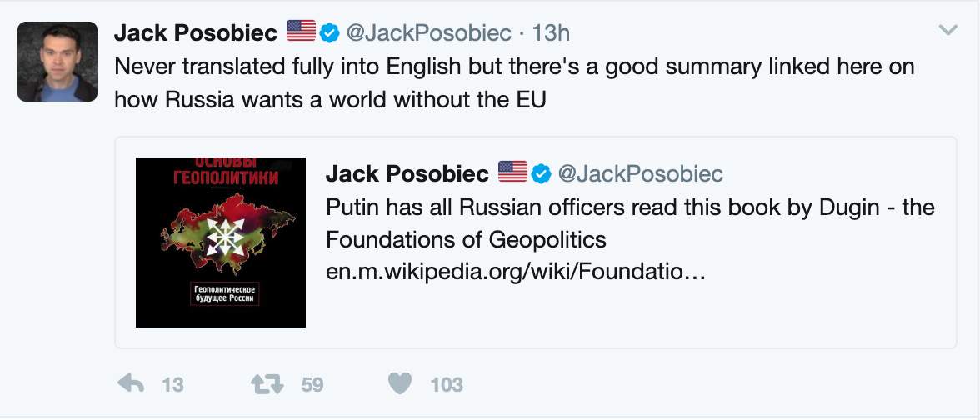Open the tweet options chevron menu
980x420 pixels.
pyautogui.click(x=948, y=31)
